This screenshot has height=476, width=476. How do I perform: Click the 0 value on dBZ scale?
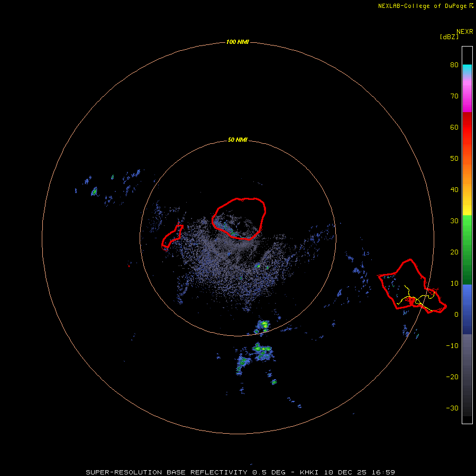[x=456, y=315]
